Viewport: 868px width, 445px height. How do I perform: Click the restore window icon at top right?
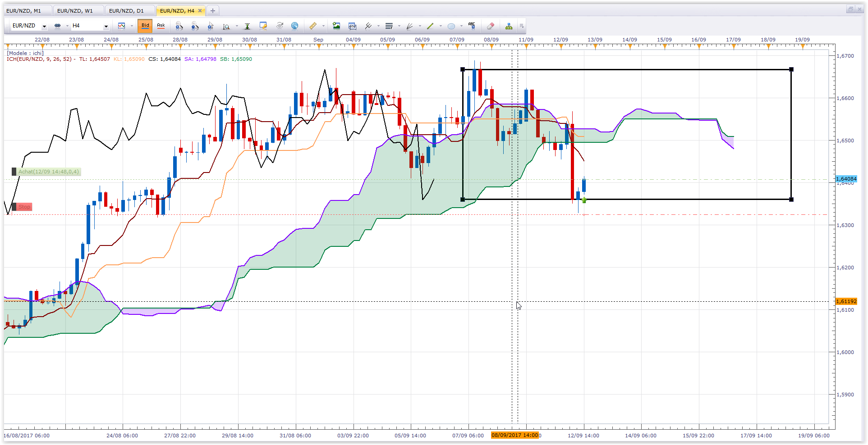(x=850, y=9)
